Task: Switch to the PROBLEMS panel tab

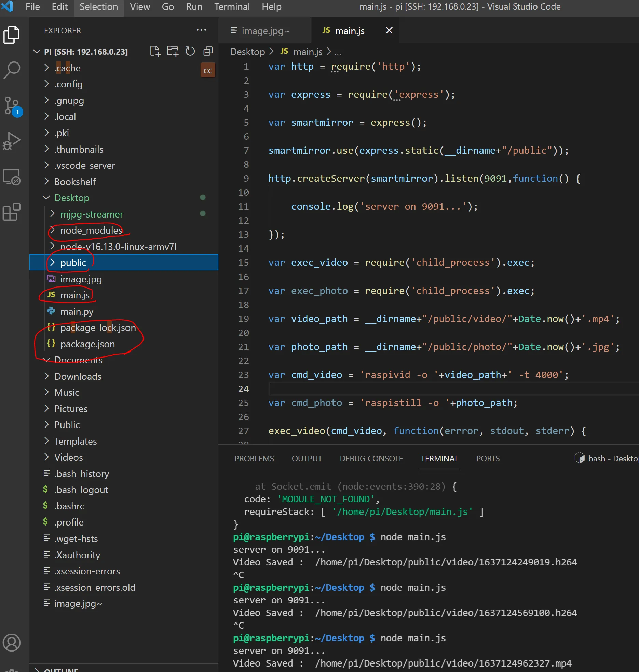Action: [x=254, y=459]
